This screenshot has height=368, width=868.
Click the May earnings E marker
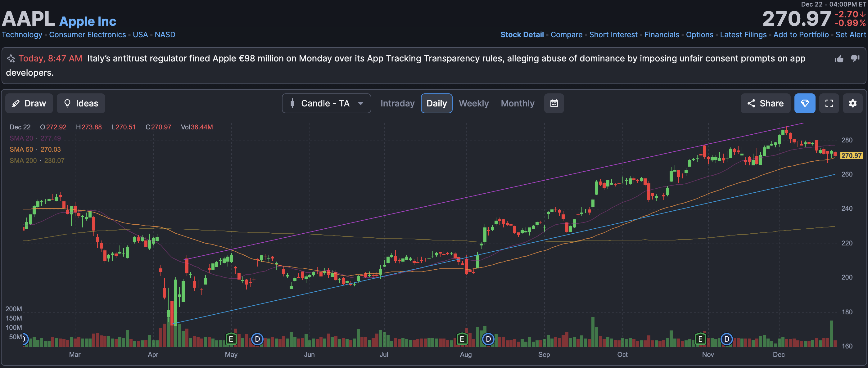[231, 339]
